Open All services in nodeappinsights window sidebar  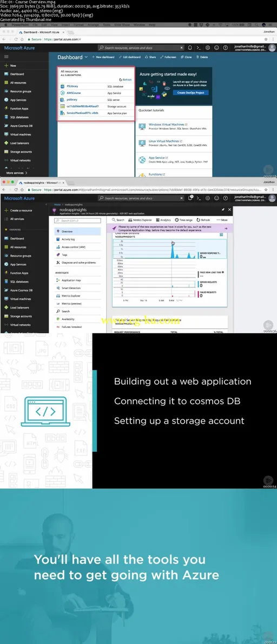pos(15,219)
